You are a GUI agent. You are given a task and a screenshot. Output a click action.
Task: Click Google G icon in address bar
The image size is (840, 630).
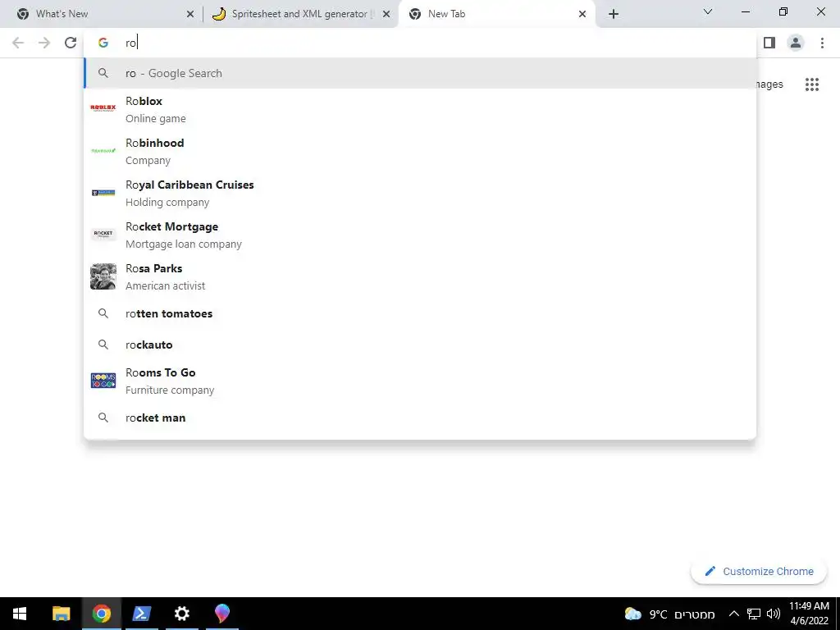[103, 43]
